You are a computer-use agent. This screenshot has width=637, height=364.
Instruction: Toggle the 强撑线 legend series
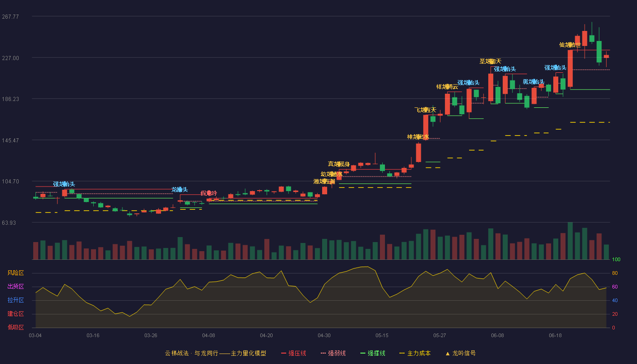(x=373, y=353)
